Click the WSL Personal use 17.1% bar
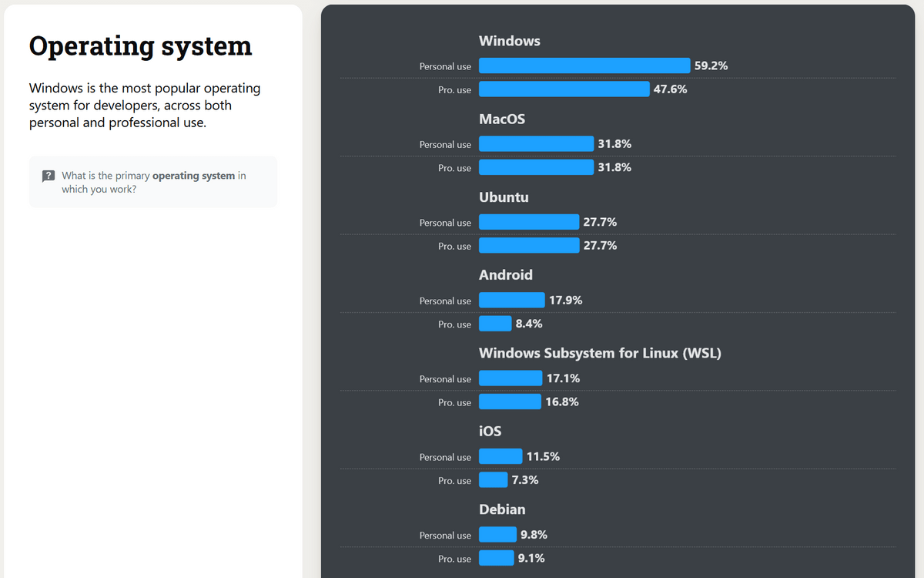The height and width of the screenshot is (578, 924). [x=511, y=378]
